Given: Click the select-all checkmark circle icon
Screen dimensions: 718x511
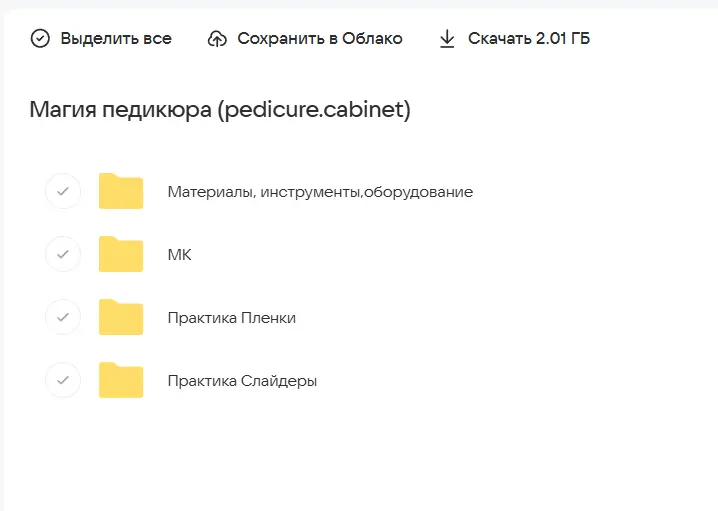Looking at the screenshot, I should pos(40,39).
